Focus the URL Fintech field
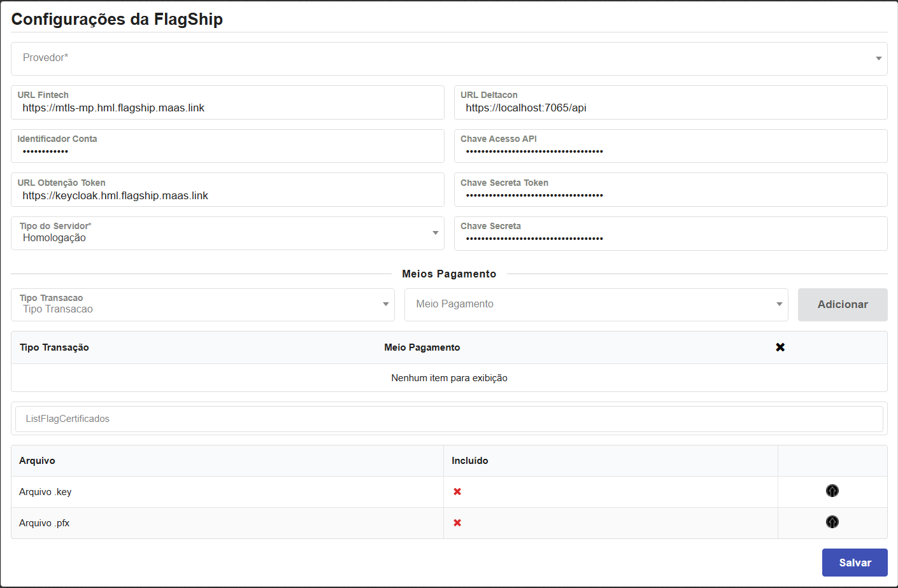 228,108
